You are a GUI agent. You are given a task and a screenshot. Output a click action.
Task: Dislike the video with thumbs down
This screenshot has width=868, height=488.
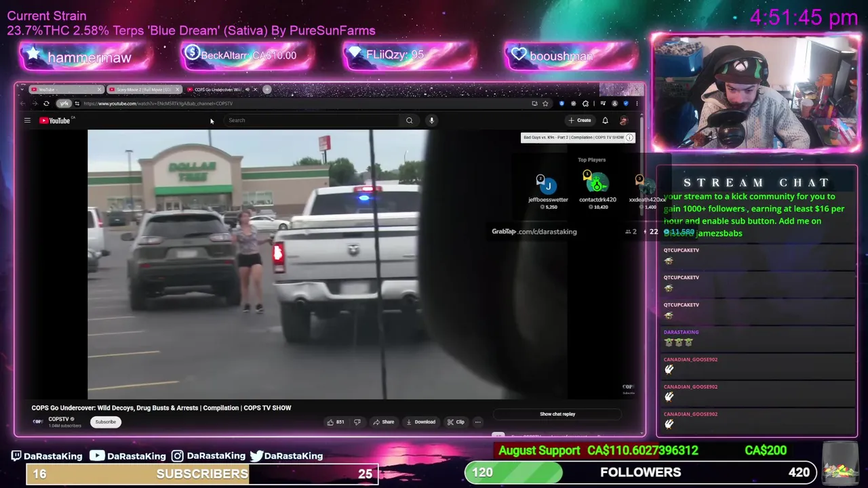point(357,422)
